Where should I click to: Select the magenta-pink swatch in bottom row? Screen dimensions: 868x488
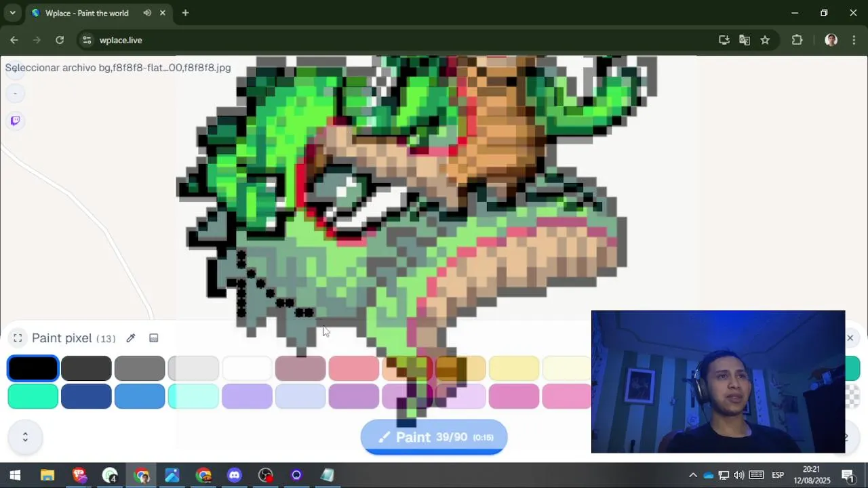(x=514, y=396)
